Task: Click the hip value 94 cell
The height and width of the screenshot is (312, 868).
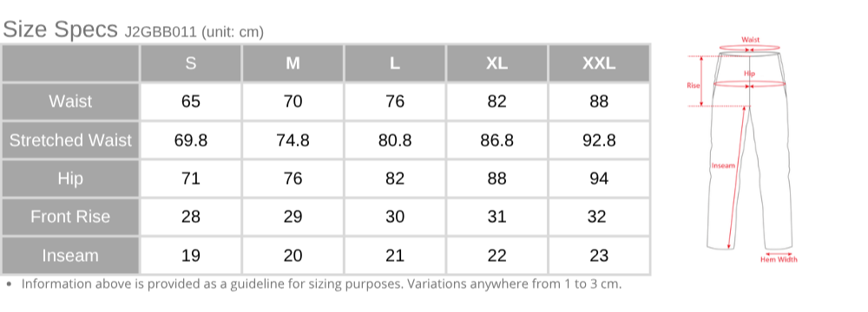Action: (x=599, y=179)
